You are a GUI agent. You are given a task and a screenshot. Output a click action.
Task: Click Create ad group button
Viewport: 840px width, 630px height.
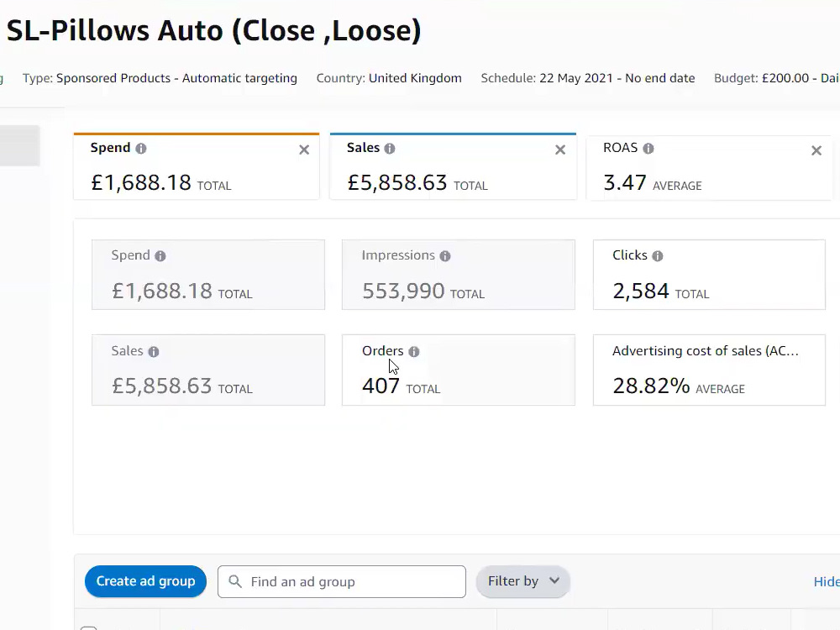coord(145,581)
